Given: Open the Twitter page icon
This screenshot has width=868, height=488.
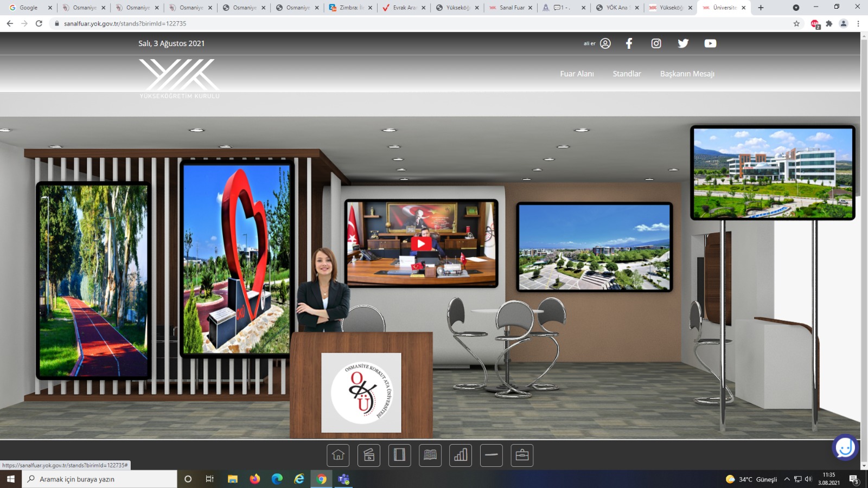Looking at the screenshot, I should (683, 43).
